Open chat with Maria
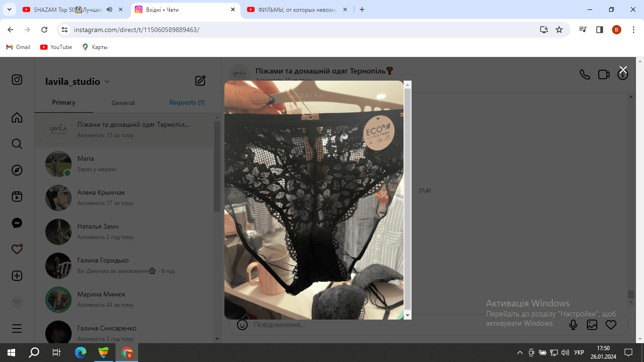Image resolution: width=644 pixels, height=362 pixels. [124, 164]
